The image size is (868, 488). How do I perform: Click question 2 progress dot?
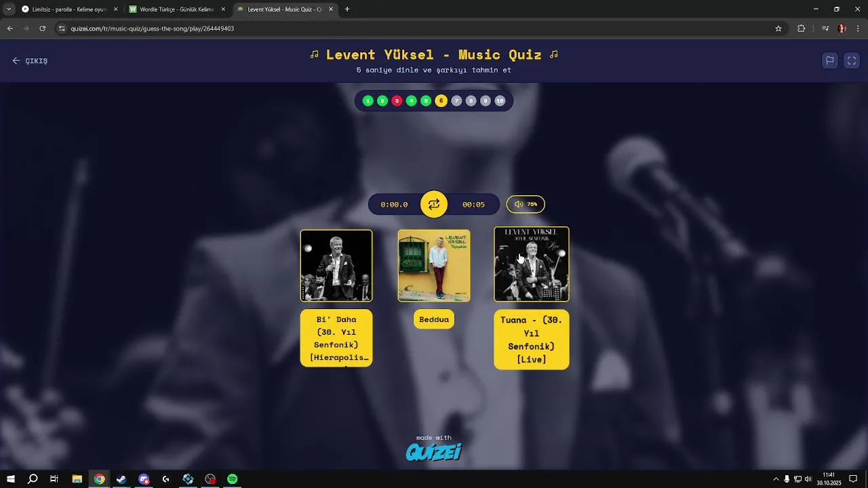pos(382,101)
